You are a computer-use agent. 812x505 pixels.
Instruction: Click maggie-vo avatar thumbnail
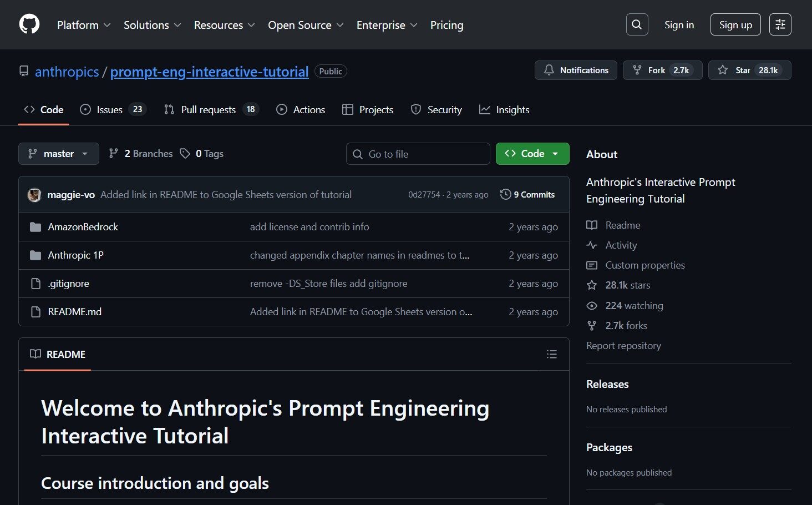34,195
